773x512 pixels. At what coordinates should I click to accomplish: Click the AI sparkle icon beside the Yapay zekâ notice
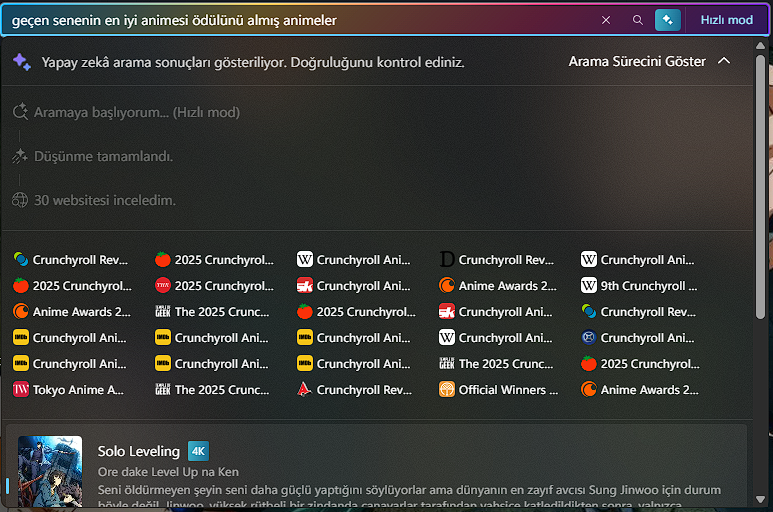[22, 62]
